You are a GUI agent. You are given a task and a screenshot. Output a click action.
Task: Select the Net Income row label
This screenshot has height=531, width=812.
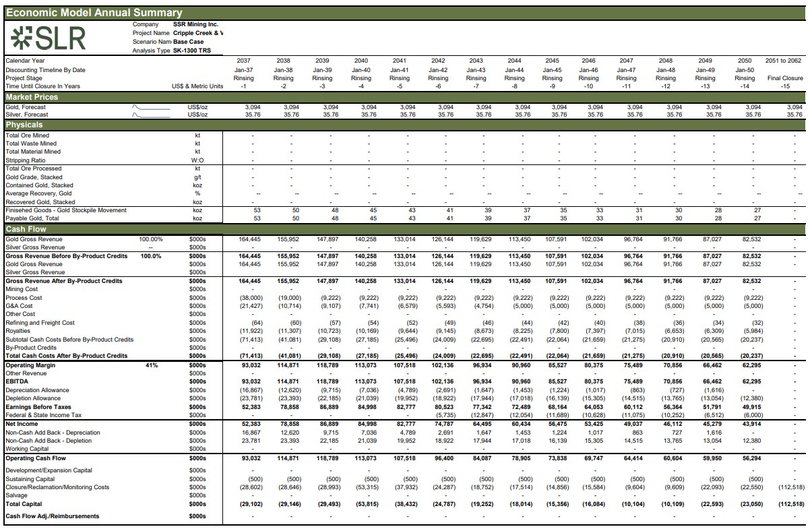pos(21,424)
